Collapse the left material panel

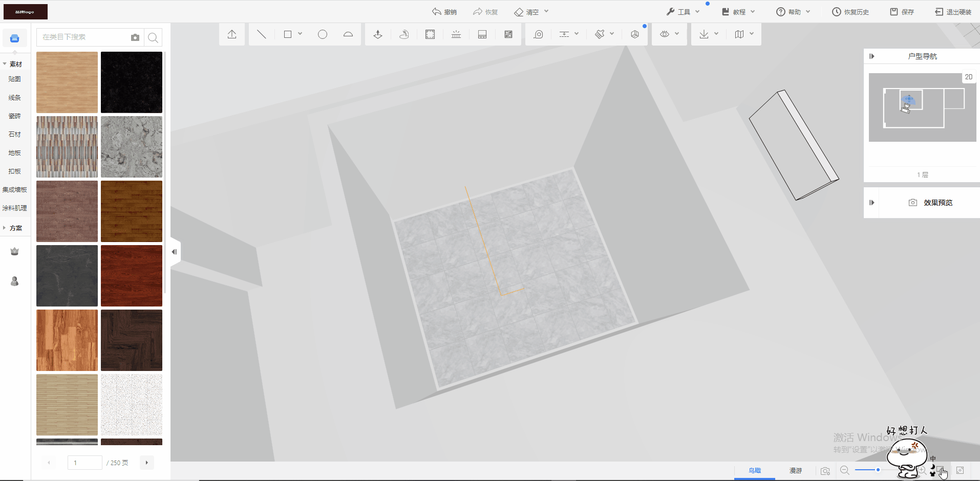click(174, 252)
